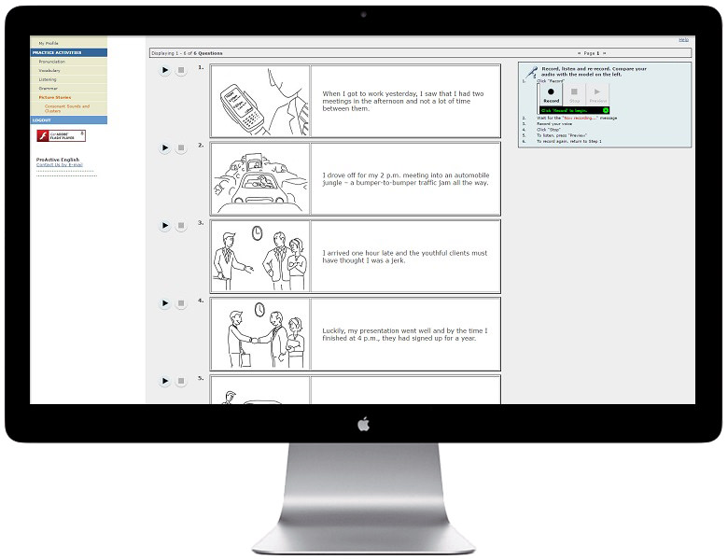Click the Get Adobe Flash Player badge
Viewport: 728px width, 560px height.
[61, 135]
